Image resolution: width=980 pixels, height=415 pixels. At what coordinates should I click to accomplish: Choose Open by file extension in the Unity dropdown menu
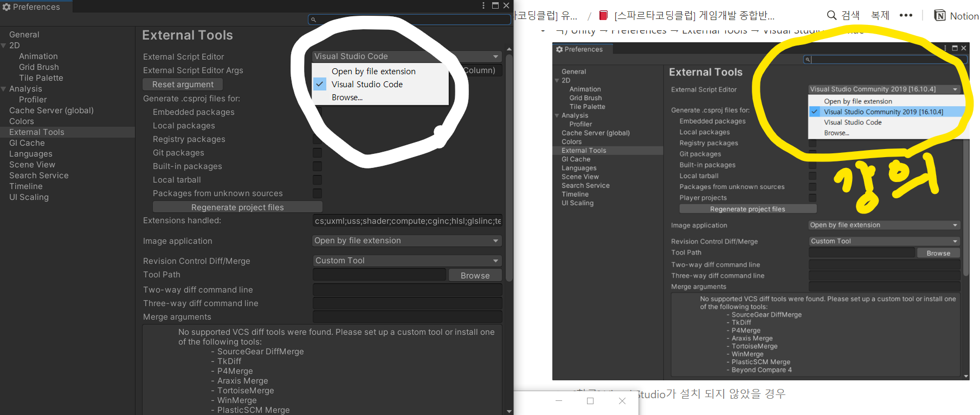click(381, 72)
